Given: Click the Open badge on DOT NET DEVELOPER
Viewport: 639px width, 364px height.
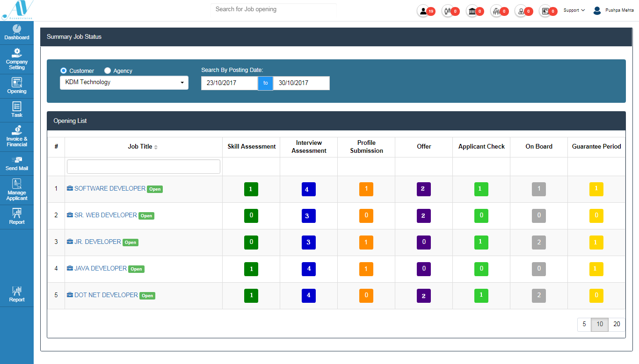Looking at the screenshot, I should point(147,296).
